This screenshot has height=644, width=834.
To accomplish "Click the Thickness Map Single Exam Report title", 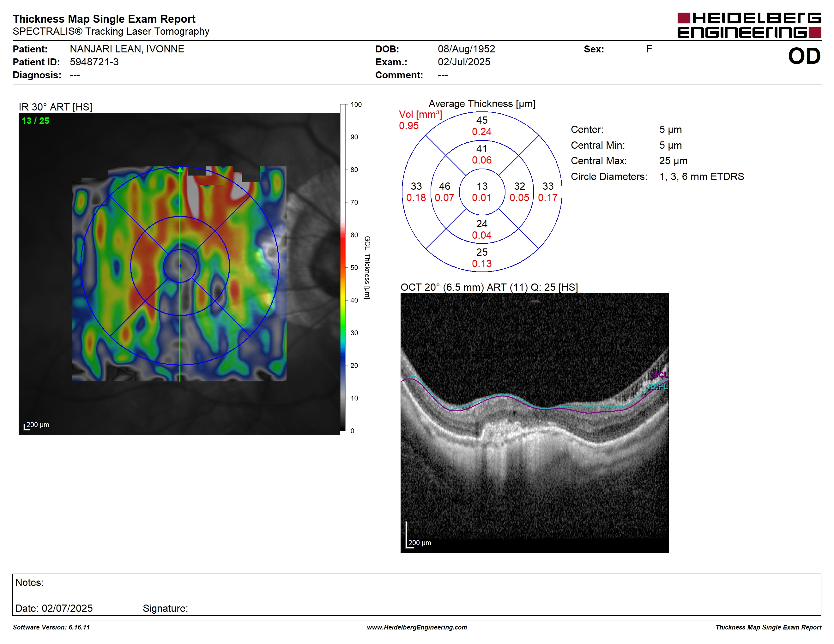I will pos(104,19).
